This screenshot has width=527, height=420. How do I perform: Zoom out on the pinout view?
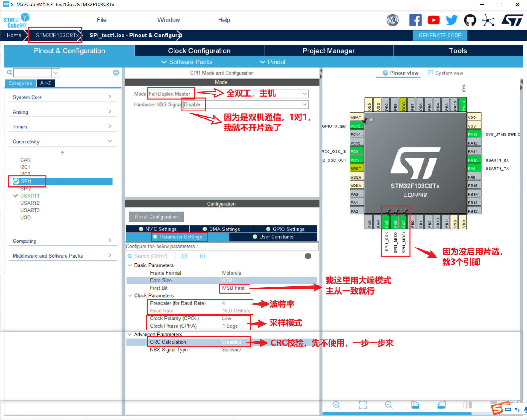389,405
